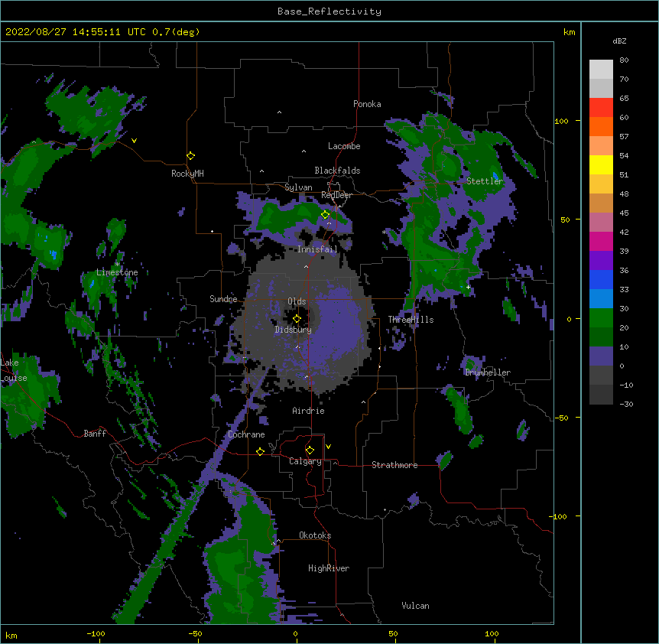This screenshot has width=659, height=644.
Task: Click the Banff label
Action: [95, 434]
